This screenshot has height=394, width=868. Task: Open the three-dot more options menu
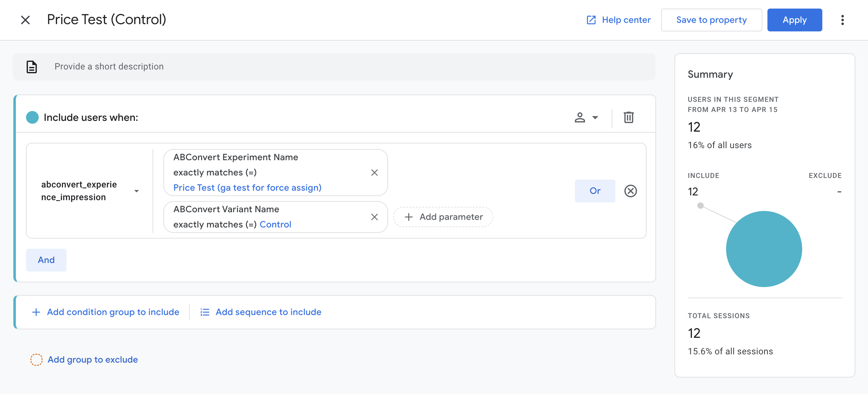(x=842, y=20)
